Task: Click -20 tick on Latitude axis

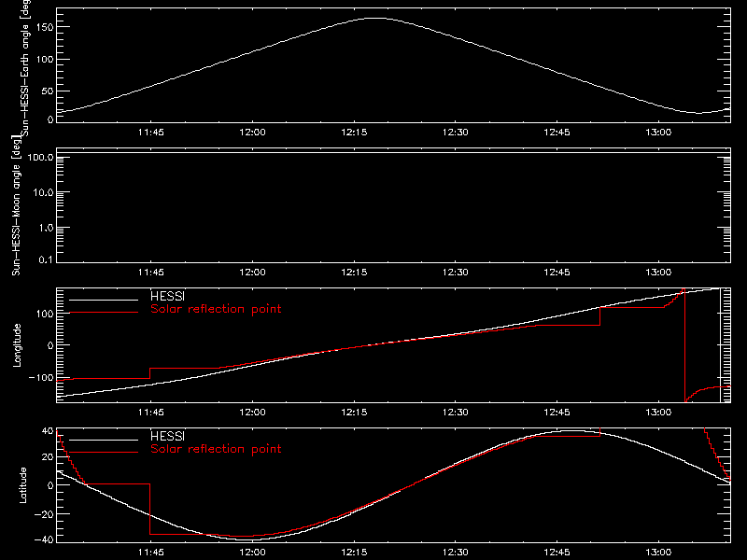Action: pyautogui.click(x=44, y=514)
